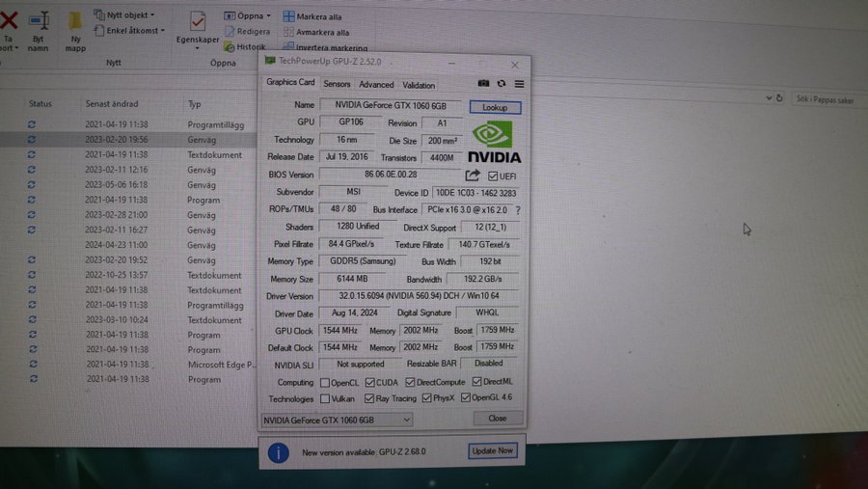
Task: Click Historik in Explorer ribbon
Action: coord(245,47)
